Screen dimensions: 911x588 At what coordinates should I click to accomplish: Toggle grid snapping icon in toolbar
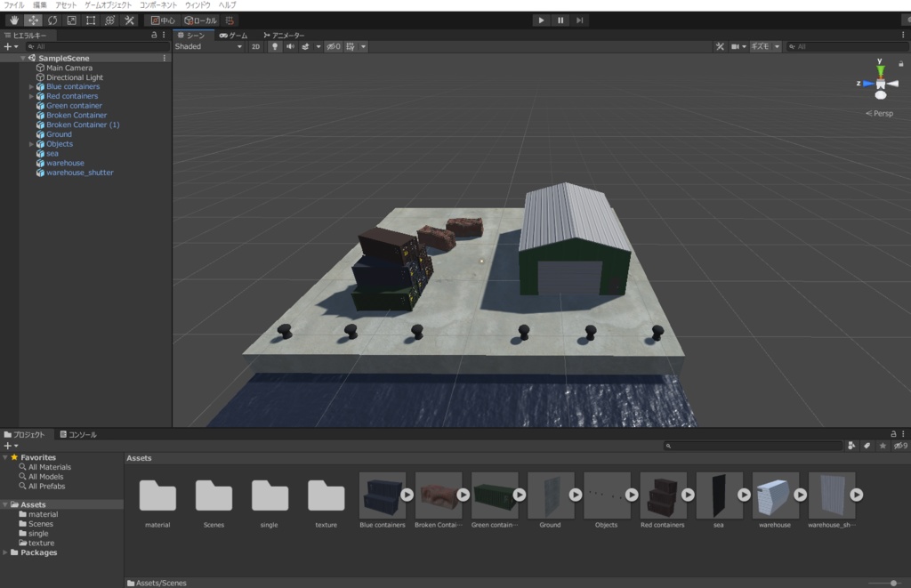(230, 20)
